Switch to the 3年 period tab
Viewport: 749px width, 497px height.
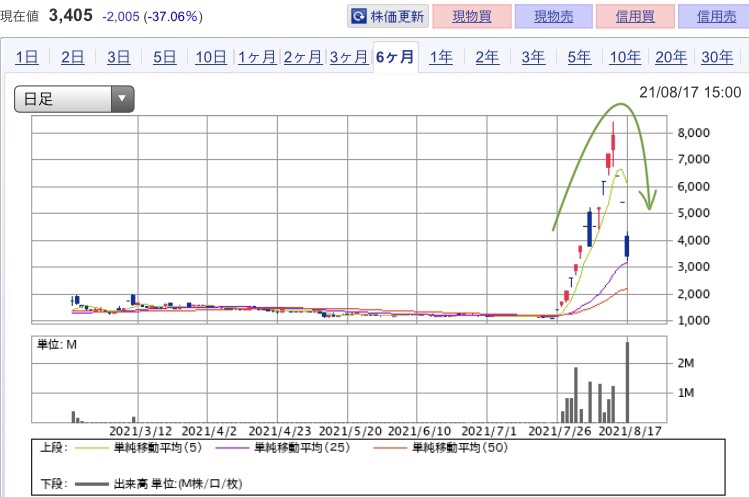point(533,57)
